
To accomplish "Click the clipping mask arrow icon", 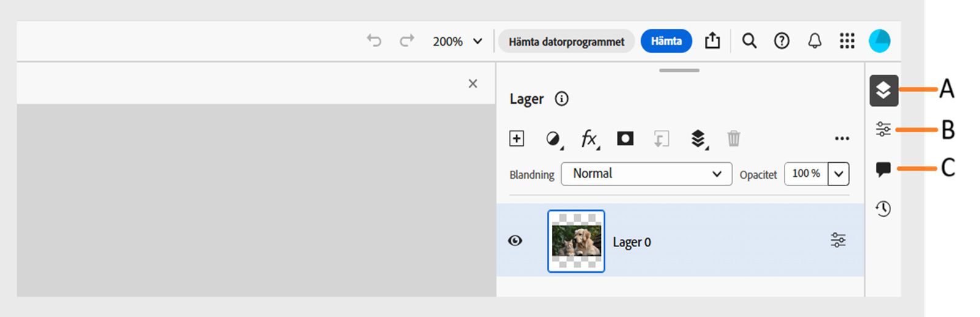I will pyautogui.click(x=661, y=139).
